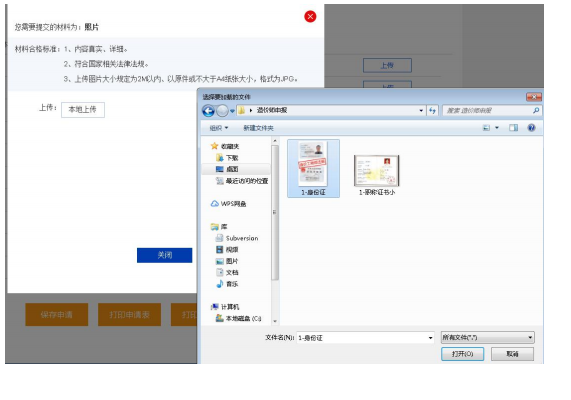Click the 打开(O) button

[462, 354]
